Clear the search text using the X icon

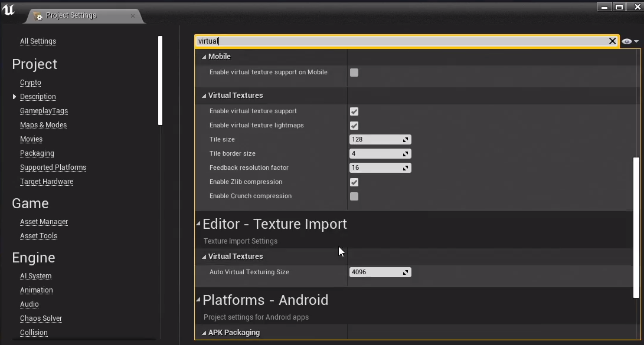612,41
